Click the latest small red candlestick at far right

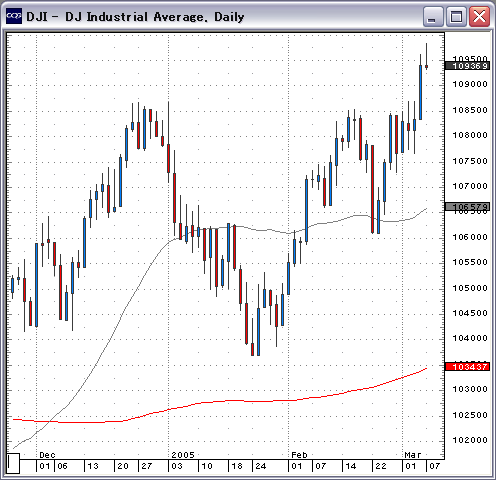[426, 67]
